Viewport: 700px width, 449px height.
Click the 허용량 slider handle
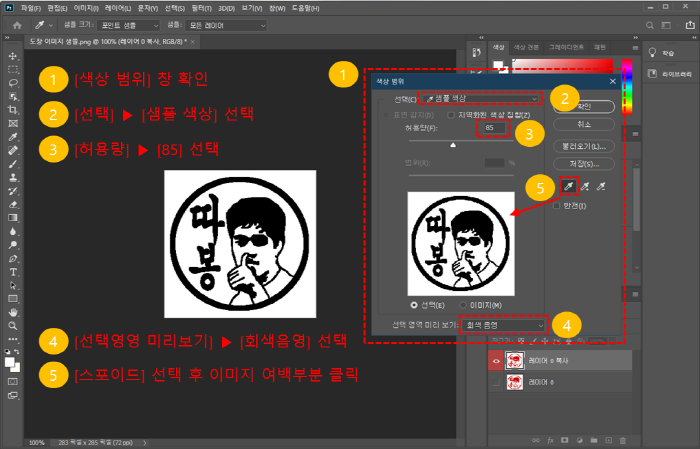pos(453,145)
